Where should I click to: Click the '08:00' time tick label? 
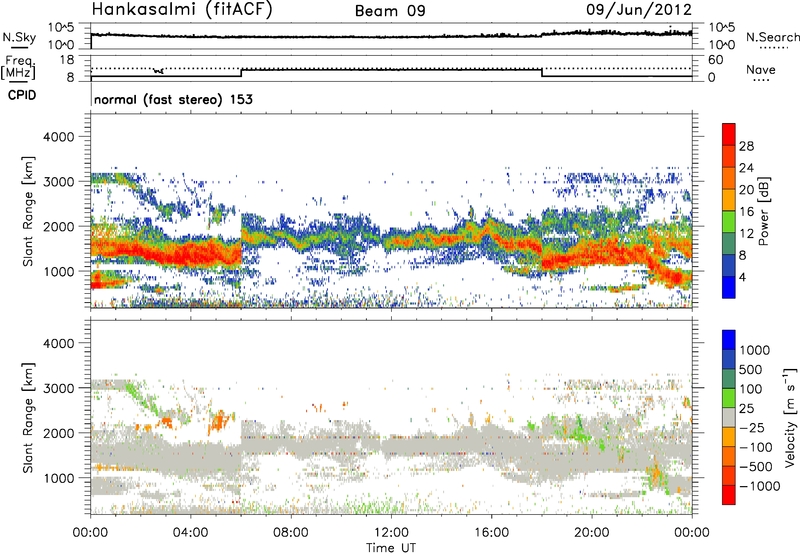click(290, 533)
